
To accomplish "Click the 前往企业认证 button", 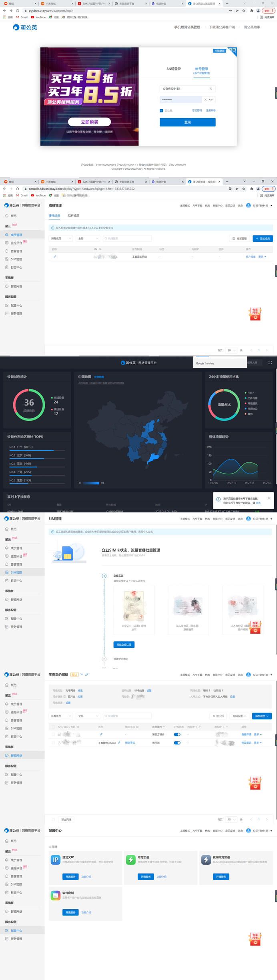I will coord(124,645).
